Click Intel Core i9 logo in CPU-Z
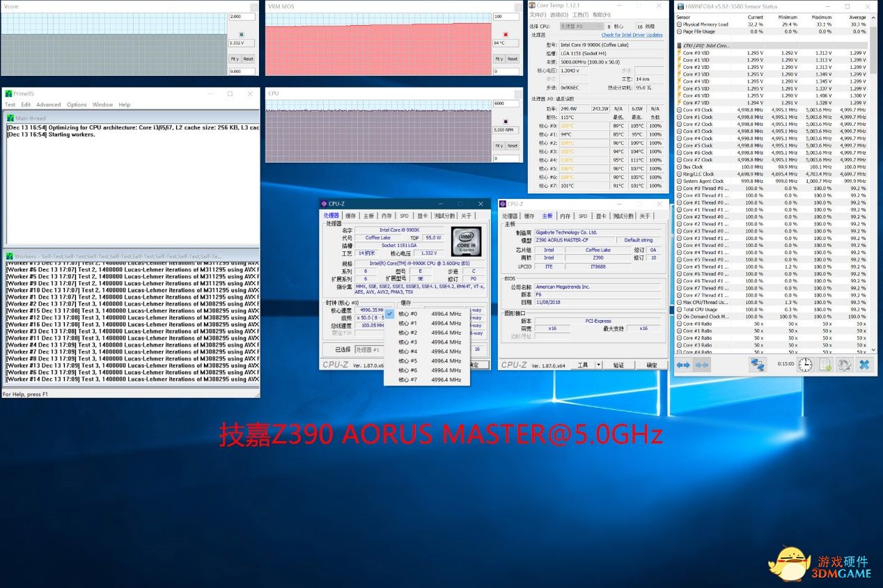Viewport: 883px width, 588px height. coord(467,241)
